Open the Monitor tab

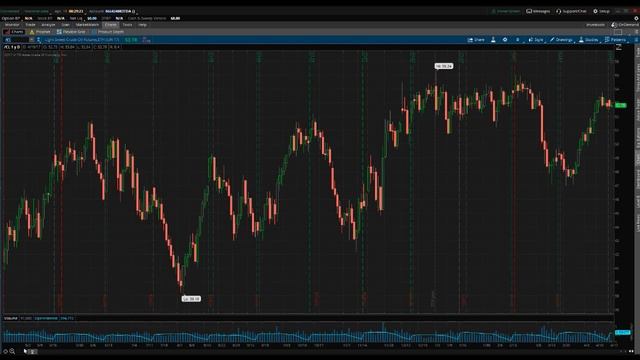[12, 25]
